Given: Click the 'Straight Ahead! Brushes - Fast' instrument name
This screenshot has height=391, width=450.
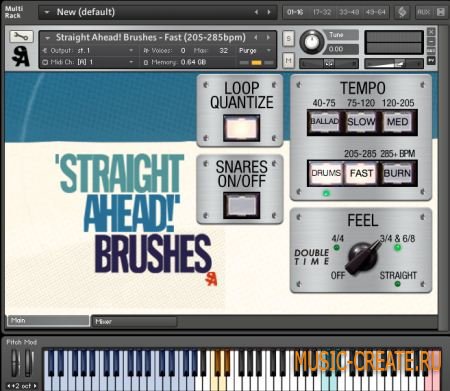Looking at the screenshot, I should click(x=151, y=37).
